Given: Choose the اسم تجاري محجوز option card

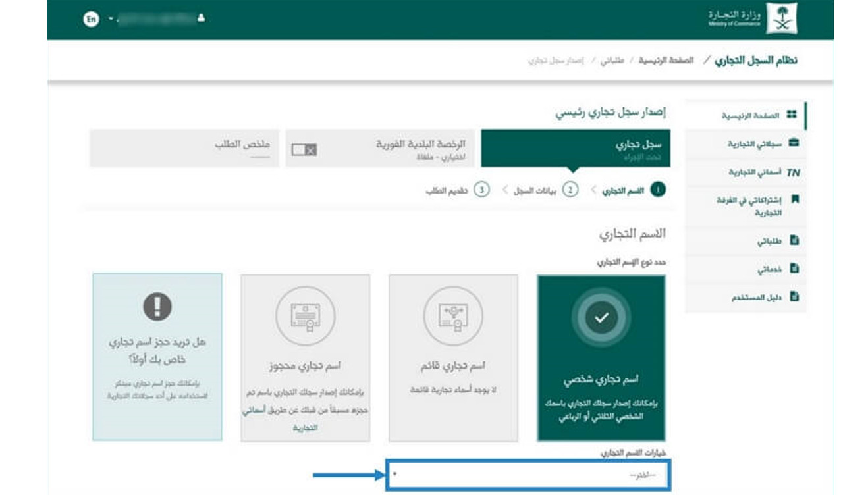Looking at the screenshot, I should click(x=305, y=358).
